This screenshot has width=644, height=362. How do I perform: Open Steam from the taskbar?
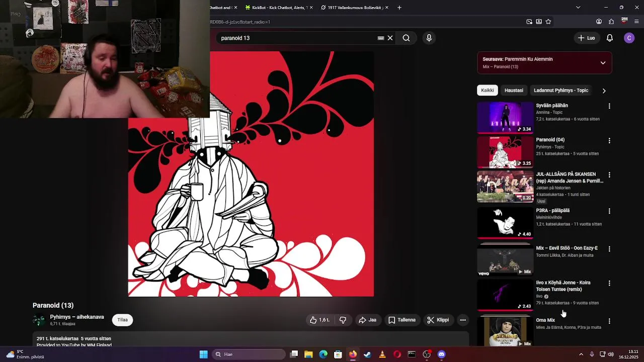pos(367,354)
